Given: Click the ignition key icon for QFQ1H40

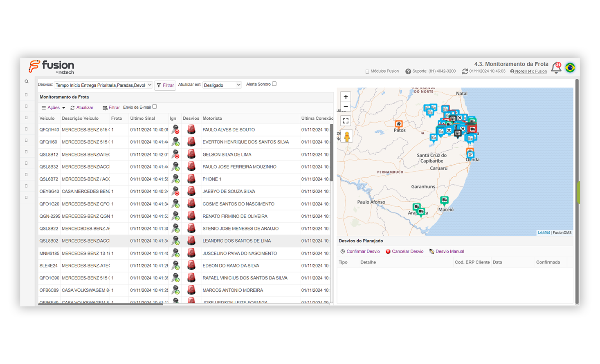Looking at the screenshot, I should 175,130.
